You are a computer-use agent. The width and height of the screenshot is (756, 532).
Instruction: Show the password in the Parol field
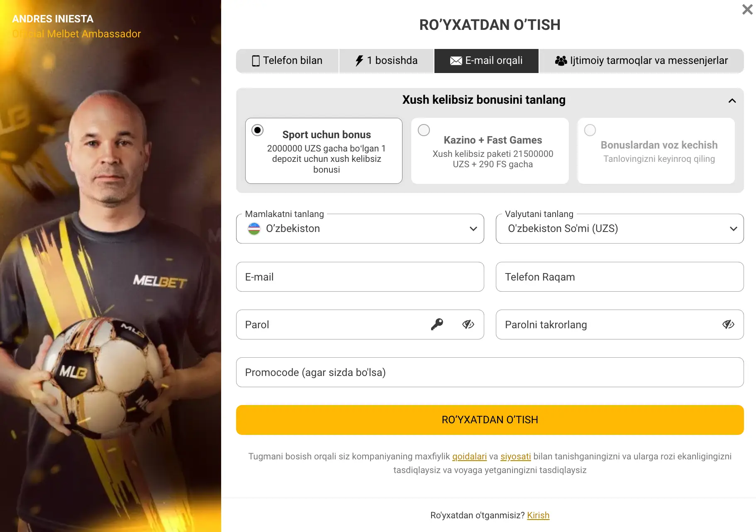468,324
